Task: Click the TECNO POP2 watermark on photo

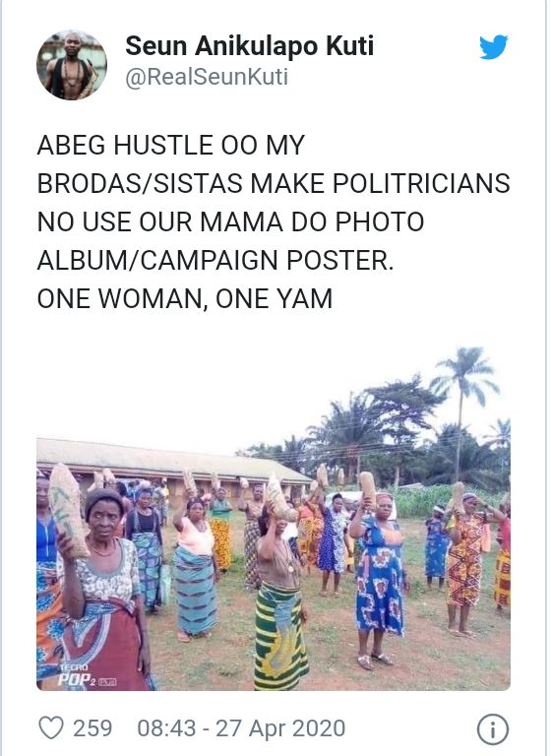Action: coord(88,675)
